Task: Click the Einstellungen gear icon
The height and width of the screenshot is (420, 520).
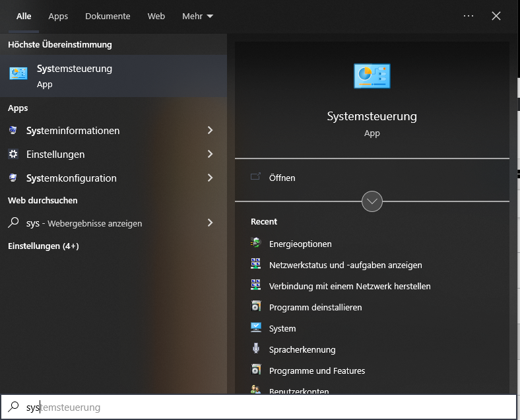Action: tap(13, 154)
